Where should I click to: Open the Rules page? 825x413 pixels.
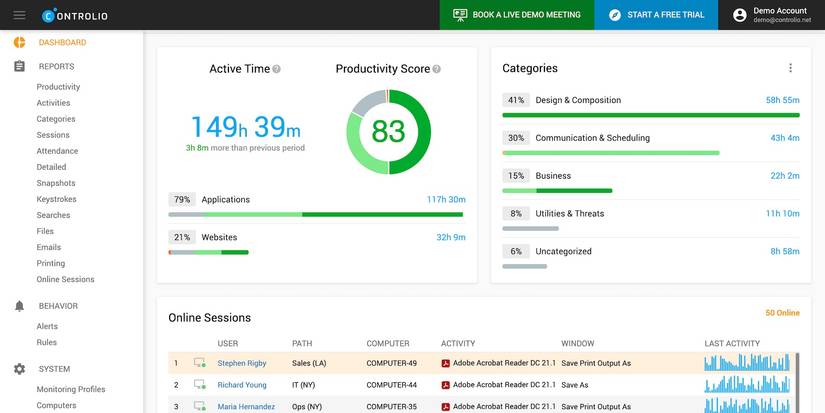tap(47, 343)
